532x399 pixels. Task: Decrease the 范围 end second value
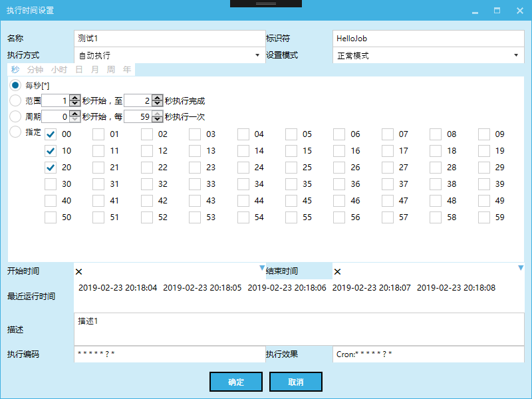click(x=157, y=104)
